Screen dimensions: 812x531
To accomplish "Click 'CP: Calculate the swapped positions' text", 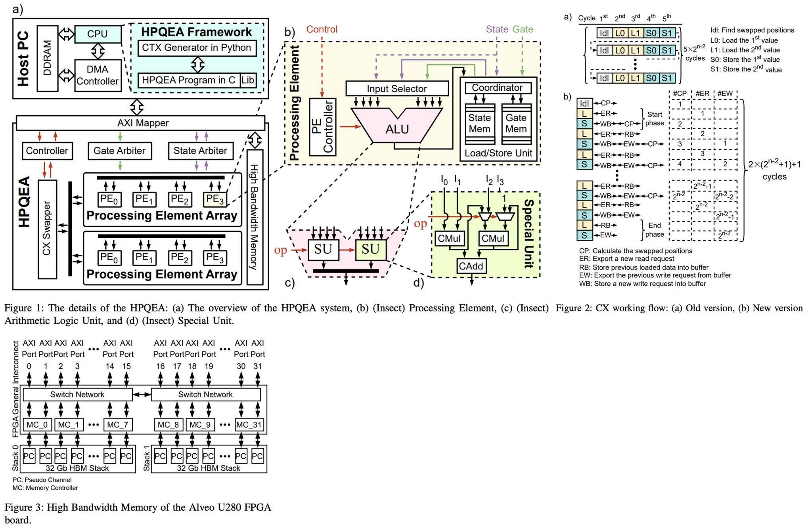I will click(x=636, y=251).
